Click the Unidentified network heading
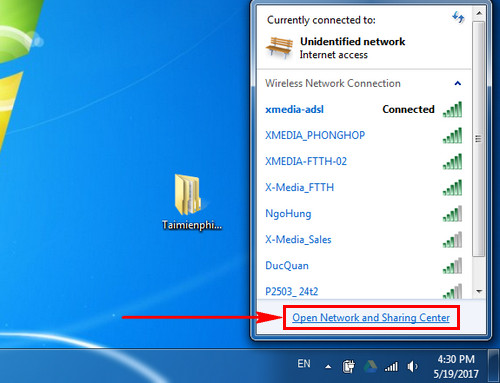Image resolution: width=500 pixels, height=383 pixels. (x=353, y=42)
